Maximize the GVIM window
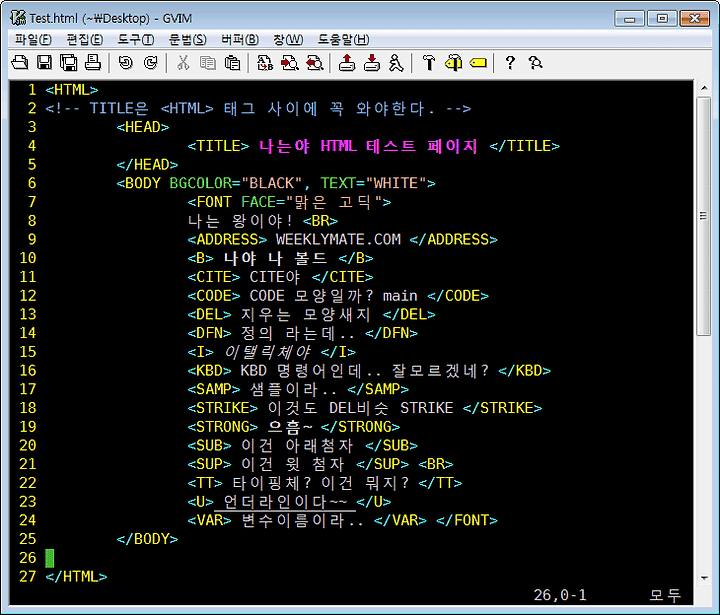The height and width of the screenshot is (615, 720). pos(662,19)
